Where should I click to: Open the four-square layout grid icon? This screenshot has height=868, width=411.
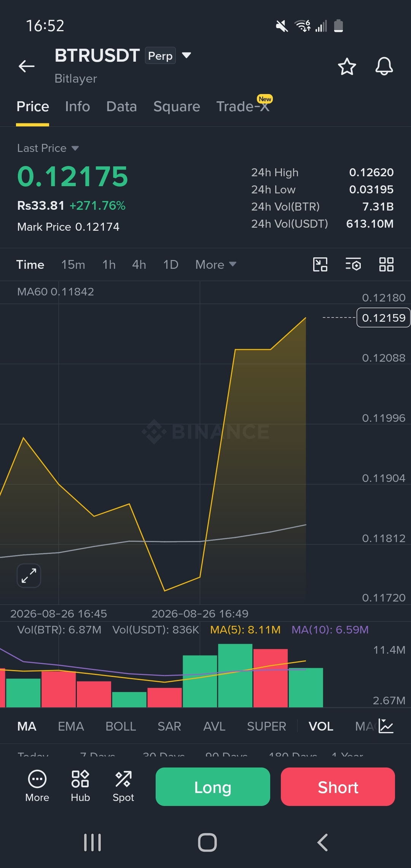click(x=386, y=264)
